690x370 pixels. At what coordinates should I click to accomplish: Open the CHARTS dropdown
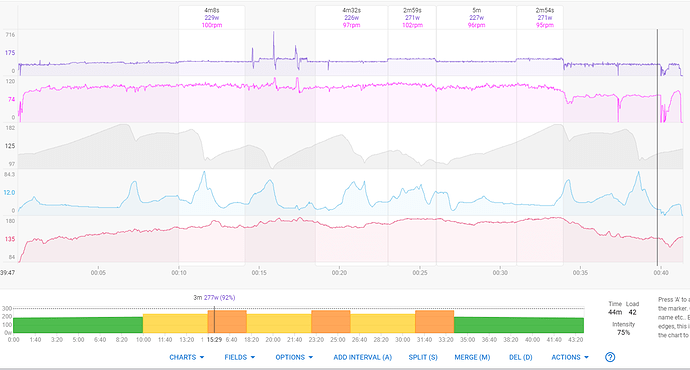[x=187, y=357]
